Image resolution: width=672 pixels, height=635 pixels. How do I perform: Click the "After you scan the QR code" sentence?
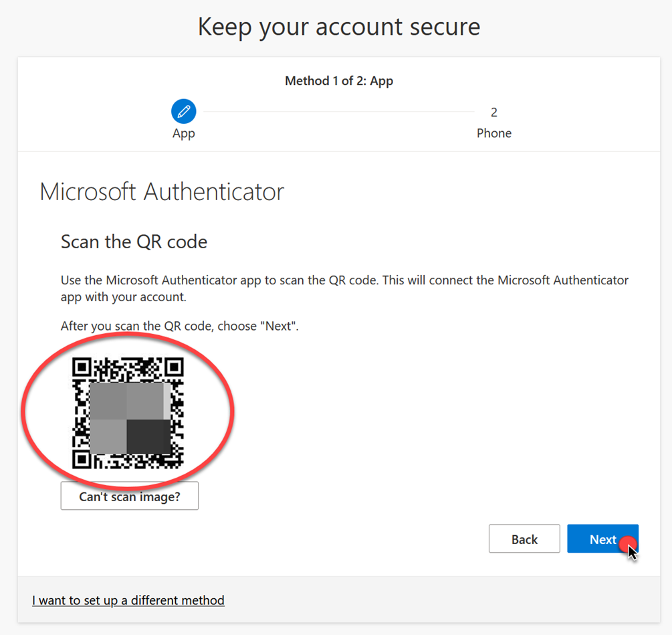179,327
